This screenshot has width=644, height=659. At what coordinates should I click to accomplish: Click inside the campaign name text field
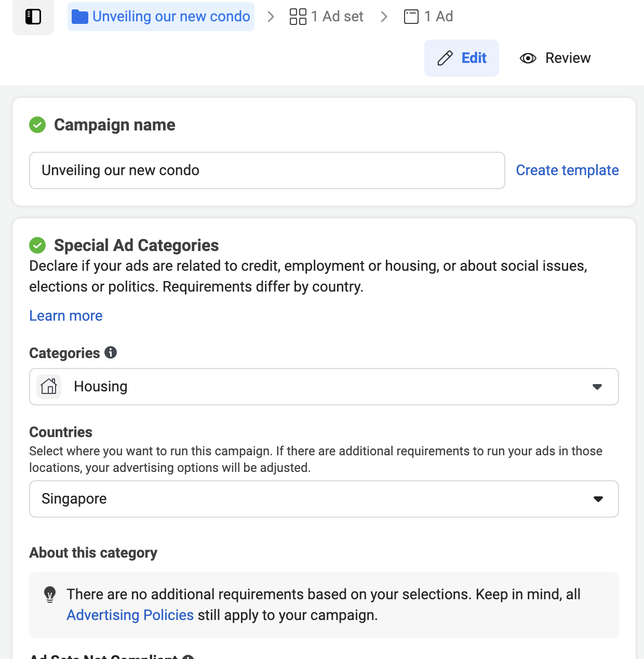pos(260,170)
